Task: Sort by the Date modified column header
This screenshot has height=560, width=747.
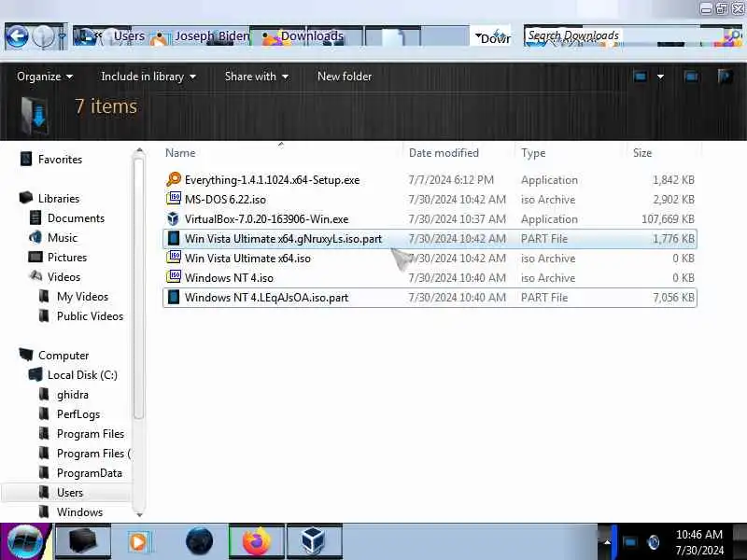Action: [x=444, y=153]
